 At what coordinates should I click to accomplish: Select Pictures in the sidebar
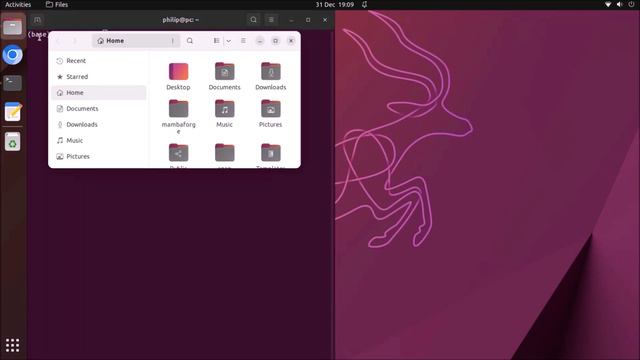click(99, 156)
